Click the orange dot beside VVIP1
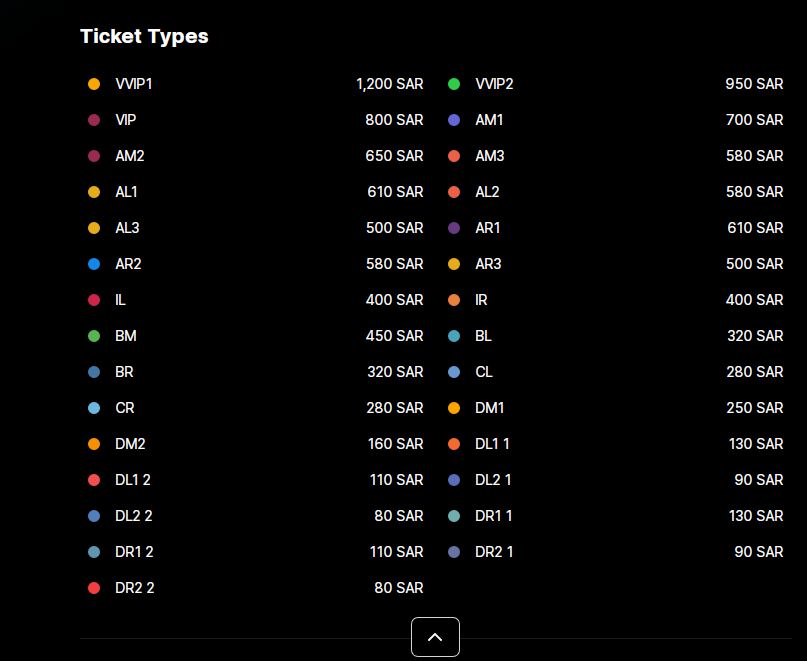Image resolution: width=807 pixels, height=661 pixels. click(94, 84)
